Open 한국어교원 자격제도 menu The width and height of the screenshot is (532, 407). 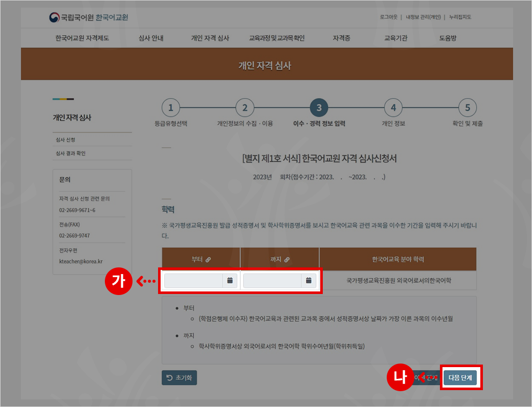pos(82,38)
